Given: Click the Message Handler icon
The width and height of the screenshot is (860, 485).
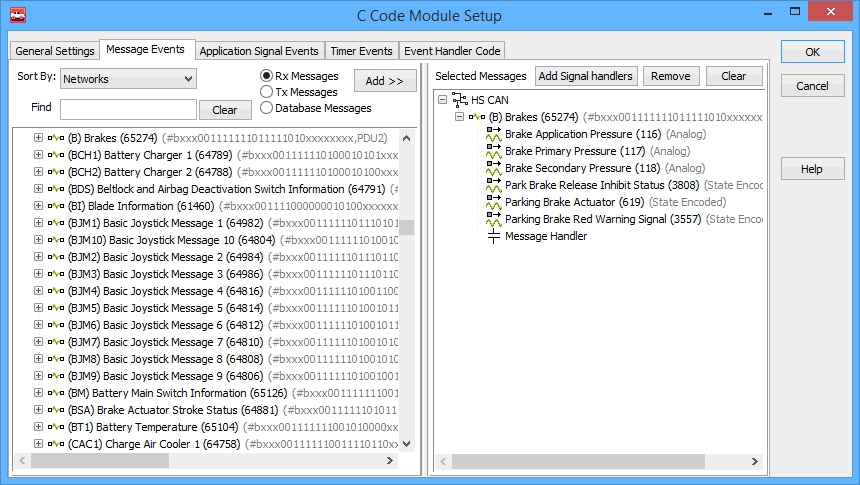Looking at the screenshot, I should 493,236.
